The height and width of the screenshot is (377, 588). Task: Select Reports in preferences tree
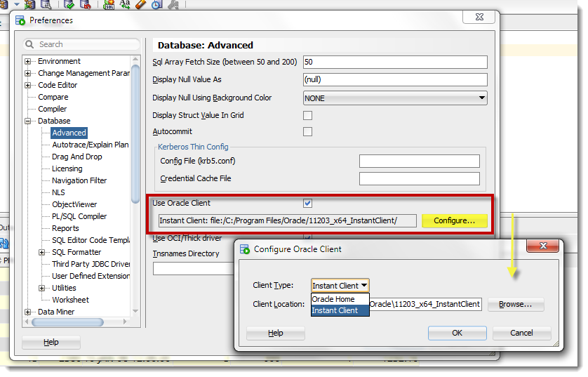point(66,228)
